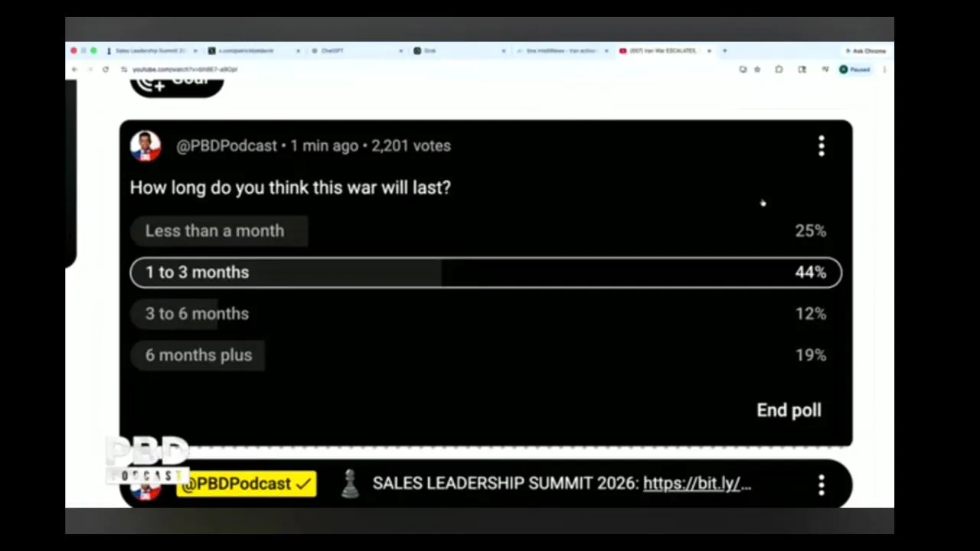Select the 'Less than a month' poll option

tap(485, 231)
